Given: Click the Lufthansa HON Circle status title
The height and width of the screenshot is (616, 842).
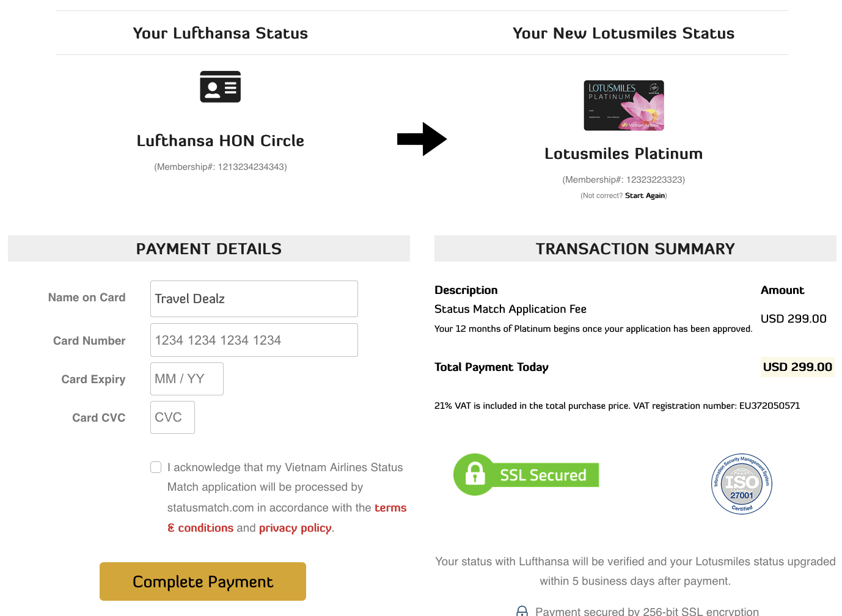Looking at the screenshot, I should click(220, 141).
